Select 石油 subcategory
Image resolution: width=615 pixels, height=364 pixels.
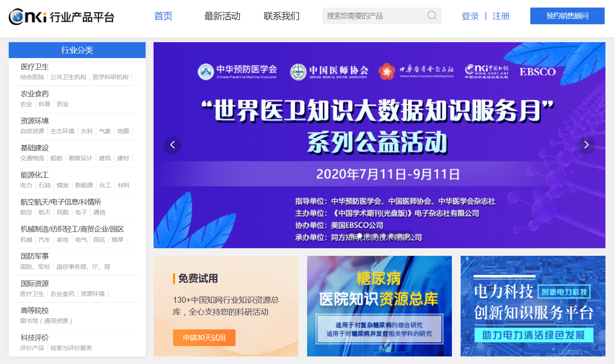[x=45, y=185]
